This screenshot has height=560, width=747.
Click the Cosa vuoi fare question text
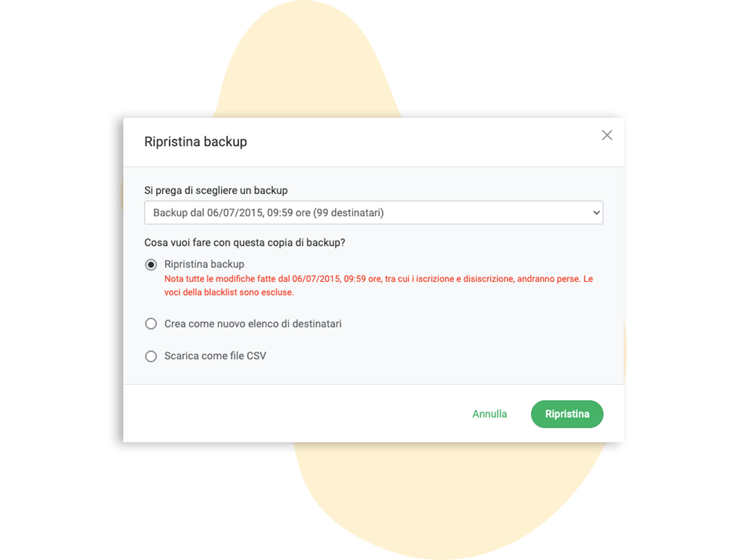click(244, 242)
